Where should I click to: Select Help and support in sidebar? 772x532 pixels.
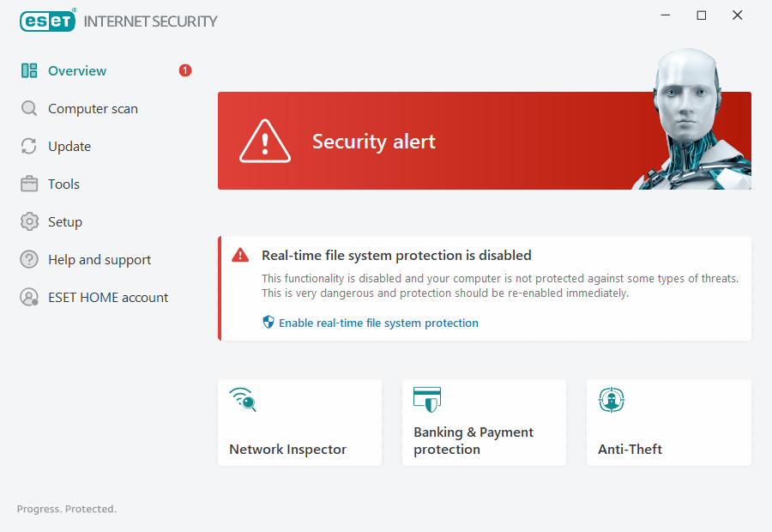100,260
